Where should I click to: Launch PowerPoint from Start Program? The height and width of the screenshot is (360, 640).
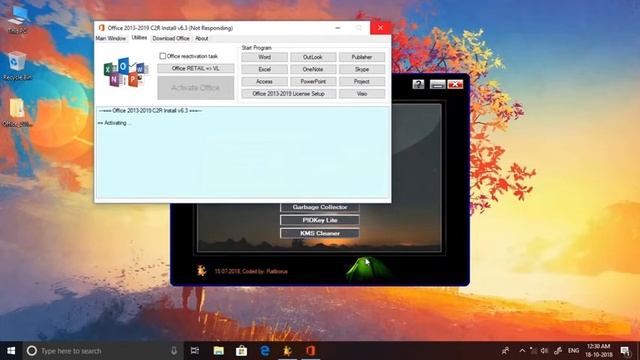[313, 82]
